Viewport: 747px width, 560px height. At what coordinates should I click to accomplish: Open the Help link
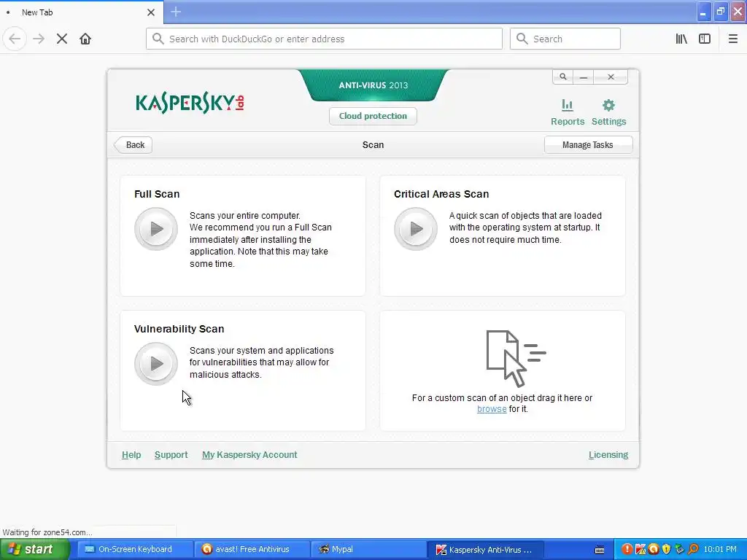(x=131, y=455)
